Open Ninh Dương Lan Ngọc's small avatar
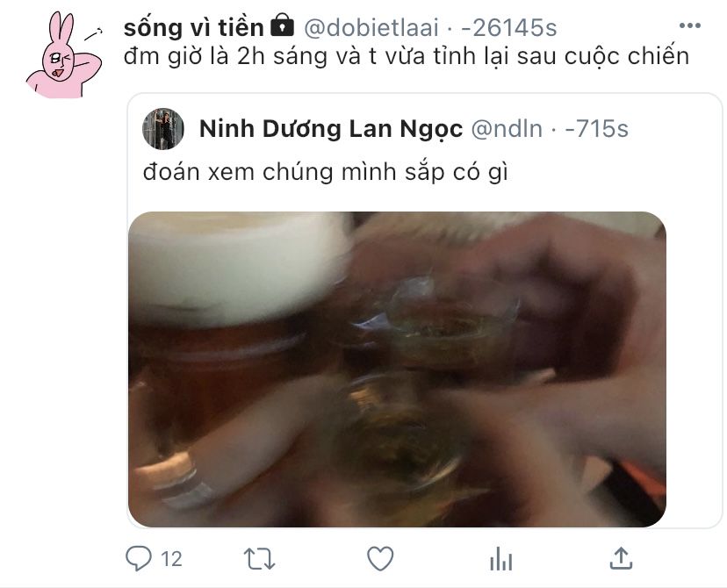This screenshot has width=727, height=588. coord(163,129)
